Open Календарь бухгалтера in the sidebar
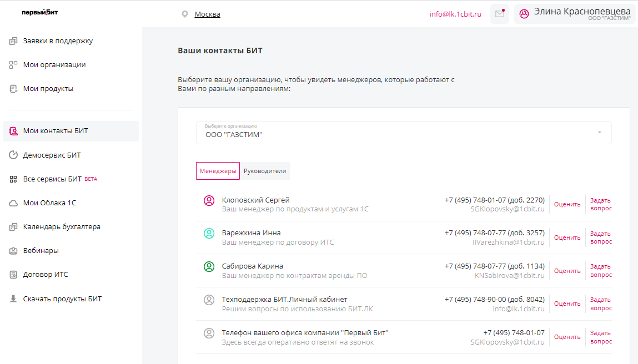 (62, 227)
